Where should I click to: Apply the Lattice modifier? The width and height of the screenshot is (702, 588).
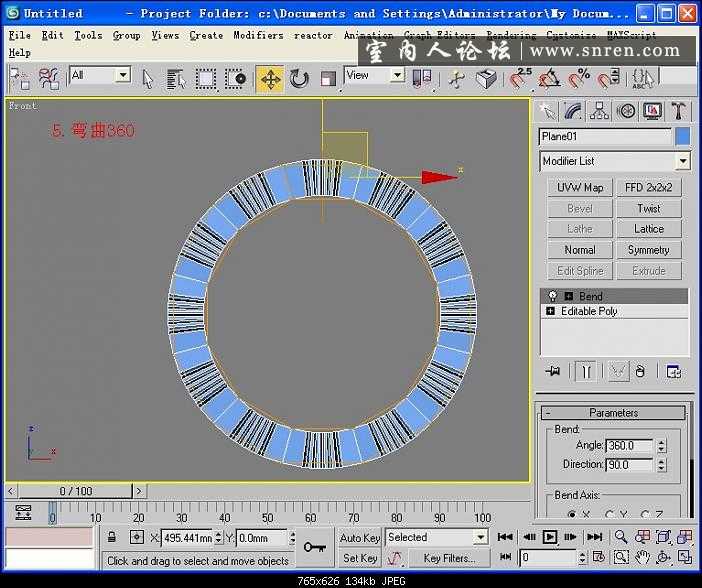pyautogui.click(x=649, y=229)
